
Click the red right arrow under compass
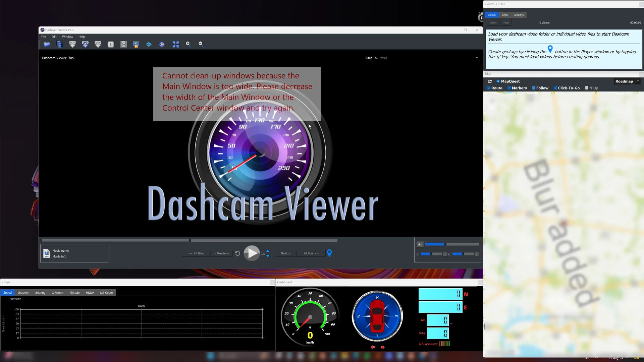pos(382,347)
